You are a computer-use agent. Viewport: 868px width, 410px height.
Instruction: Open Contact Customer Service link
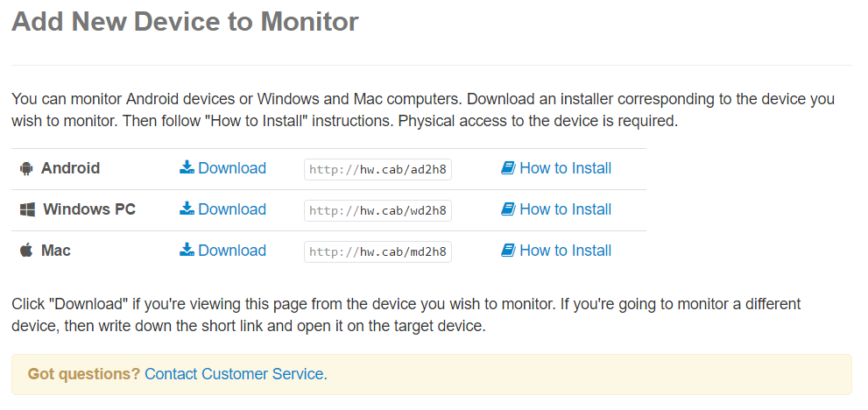pyautogui.click(x=236, y=374)
